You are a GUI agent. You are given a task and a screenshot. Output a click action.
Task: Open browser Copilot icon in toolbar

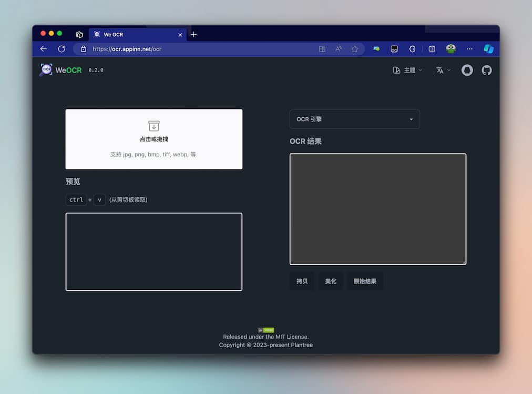pos(488,48)
